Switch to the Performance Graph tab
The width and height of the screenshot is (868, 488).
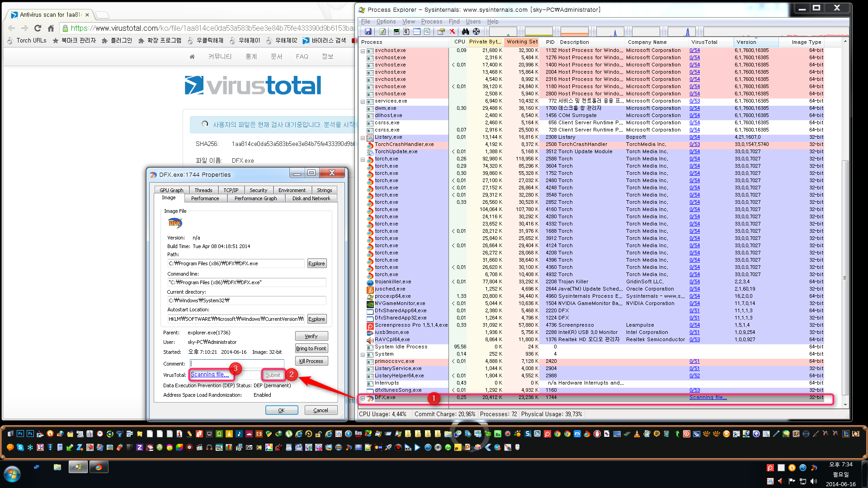[x=255, y=198]
